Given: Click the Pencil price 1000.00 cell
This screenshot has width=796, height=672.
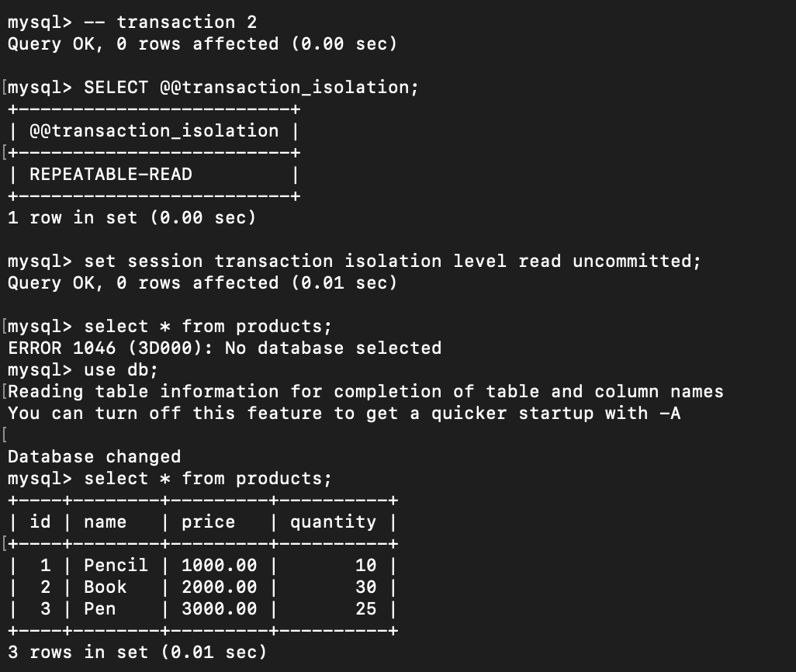Looking at the screenshot, I should [220, 566].
